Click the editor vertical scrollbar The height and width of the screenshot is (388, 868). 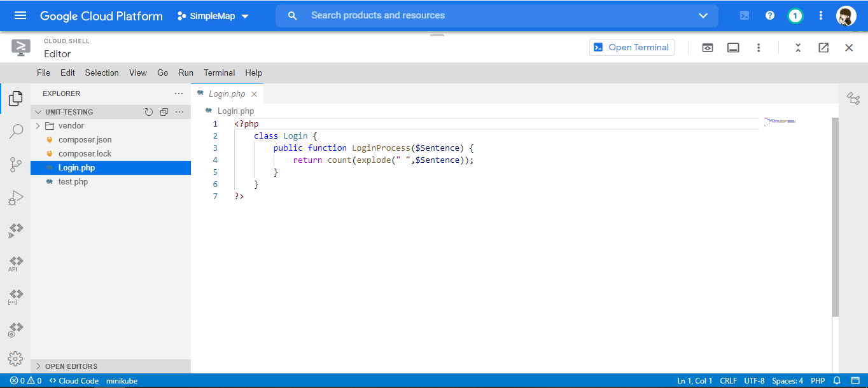pos(836,217)
